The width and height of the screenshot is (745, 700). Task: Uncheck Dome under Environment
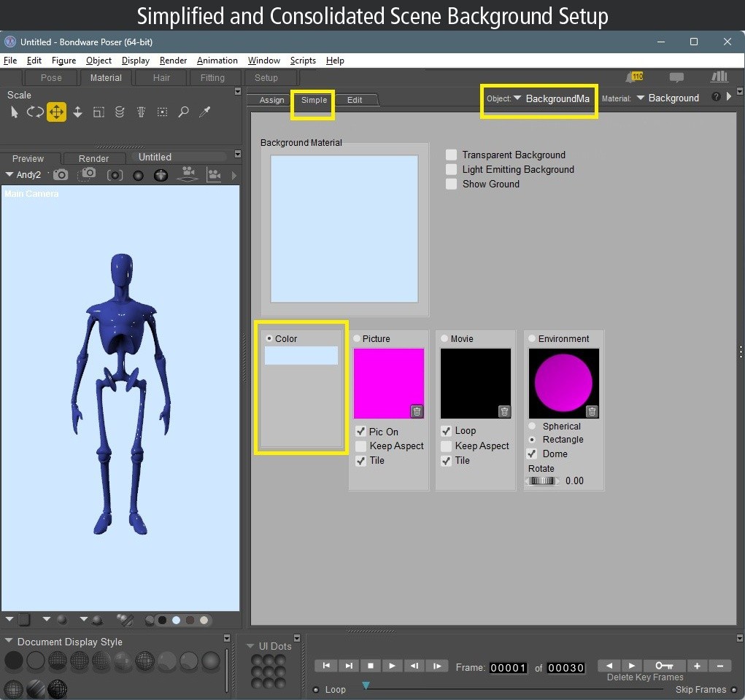pyautogui.click(x=531, y=454)
